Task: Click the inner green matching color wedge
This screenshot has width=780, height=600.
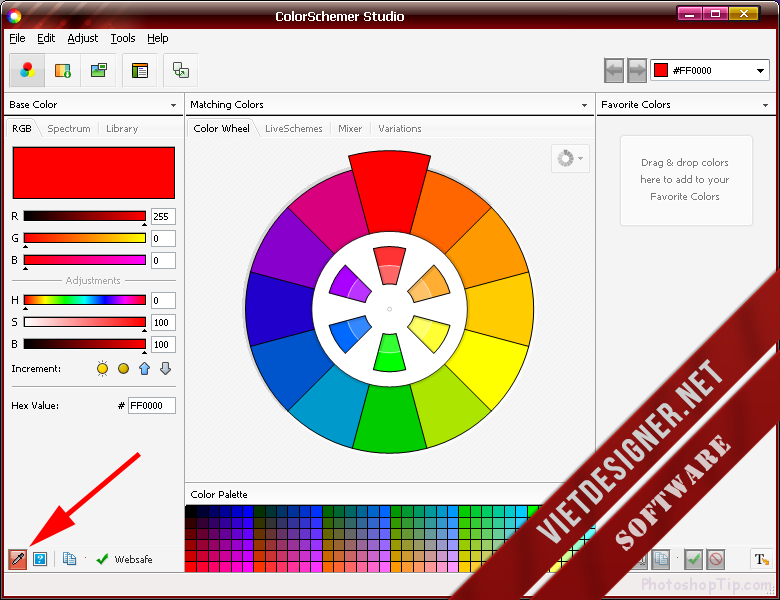Action: [x=390, y=353]
